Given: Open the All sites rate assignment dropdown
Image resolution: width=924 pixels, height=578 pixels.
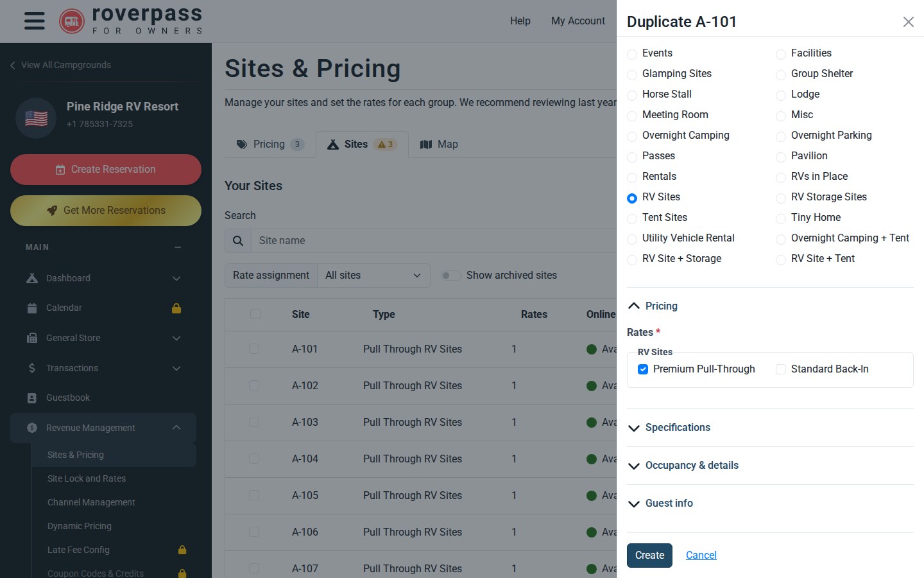Looking at the screenshot, I should click(373, 276).
